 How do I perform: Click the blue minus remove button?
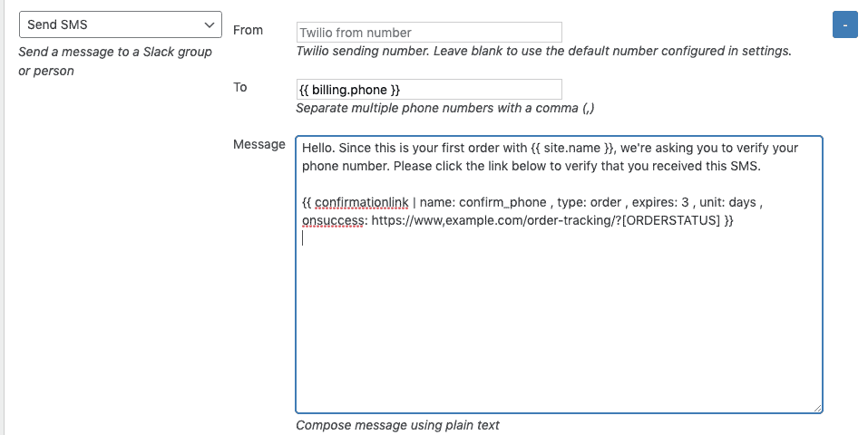(x=844, y=25)
